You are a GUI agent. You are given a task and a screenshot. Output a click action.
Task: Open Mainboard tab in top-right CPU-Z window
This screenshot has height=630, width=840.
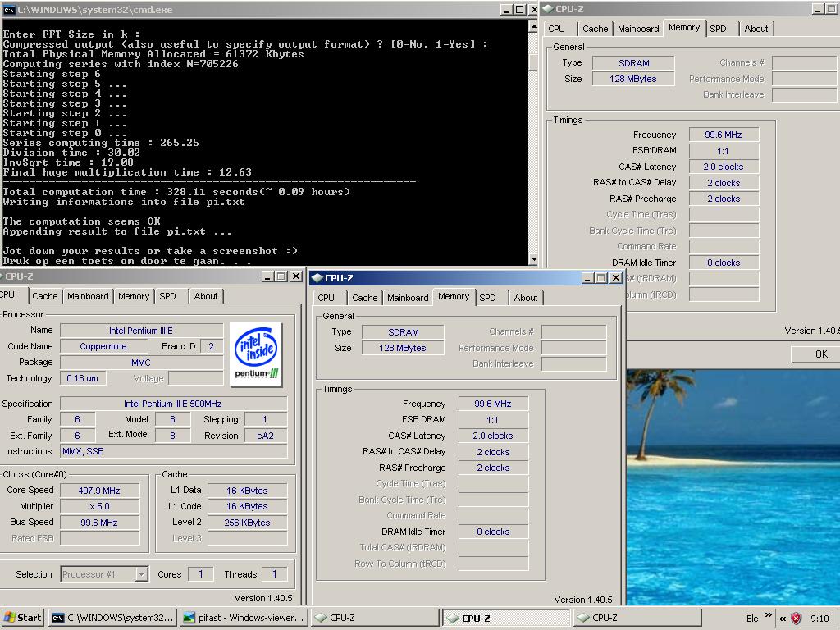click(x=638, y=29)
